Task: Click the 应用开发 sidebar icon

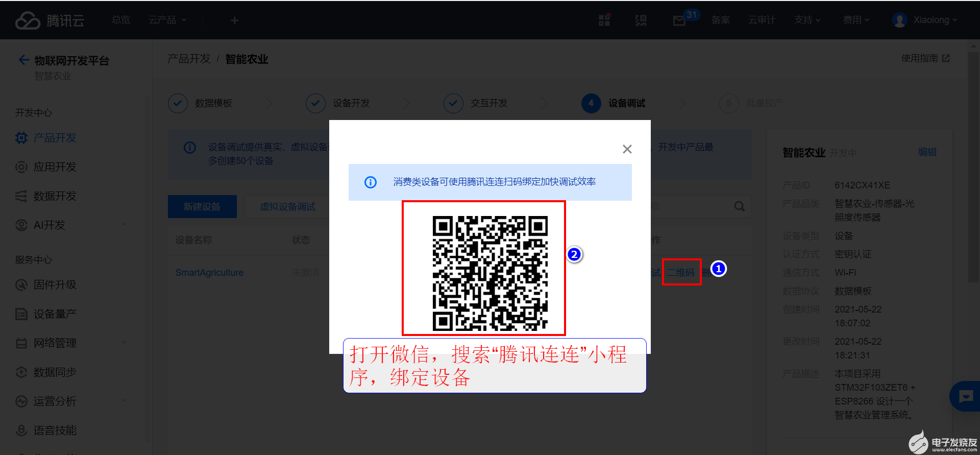Action: point(21,167)
